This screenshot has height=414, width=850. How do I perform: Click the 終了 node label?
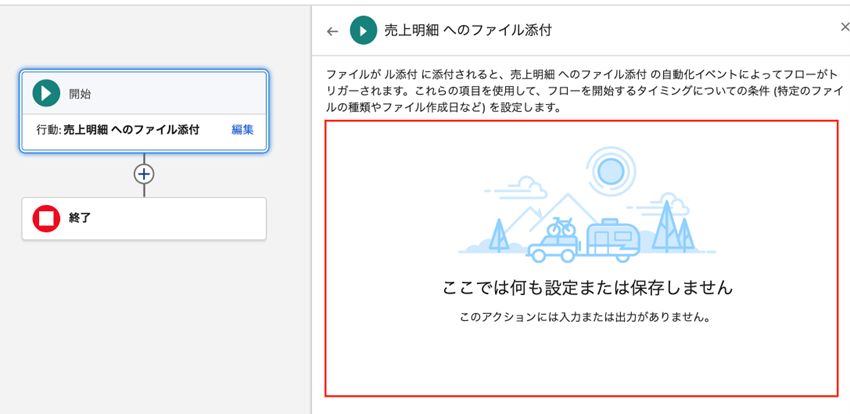[x=80, y=218]
